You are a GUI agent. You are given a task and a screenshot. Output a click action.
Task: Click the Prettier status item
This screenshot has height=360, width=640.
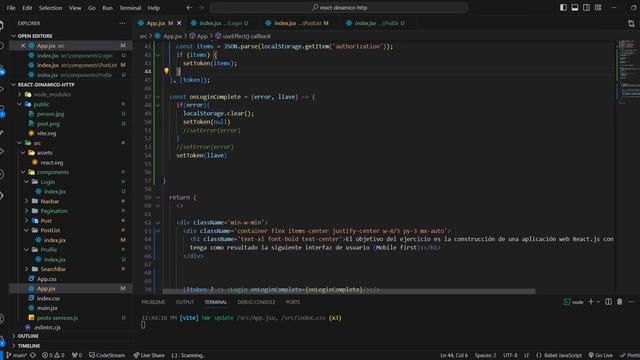click(x=630, y=355)
